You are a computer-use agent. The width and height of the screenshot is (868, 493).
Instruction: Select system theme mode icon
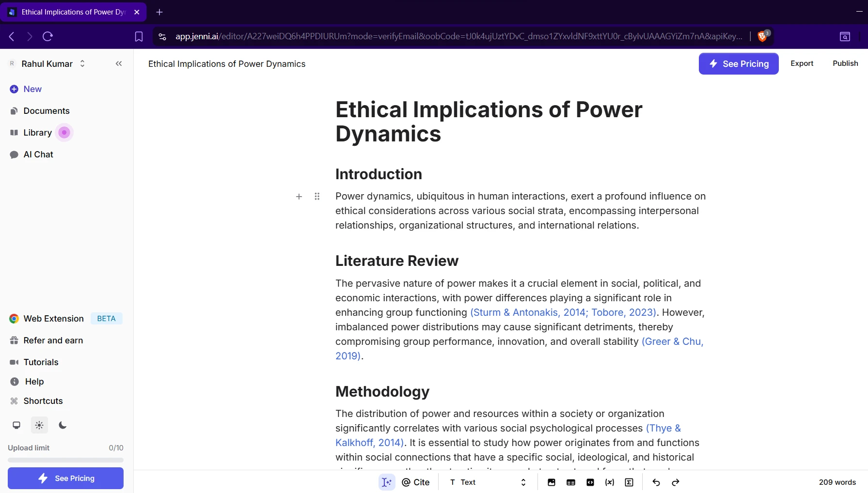[x=16, y=425]
